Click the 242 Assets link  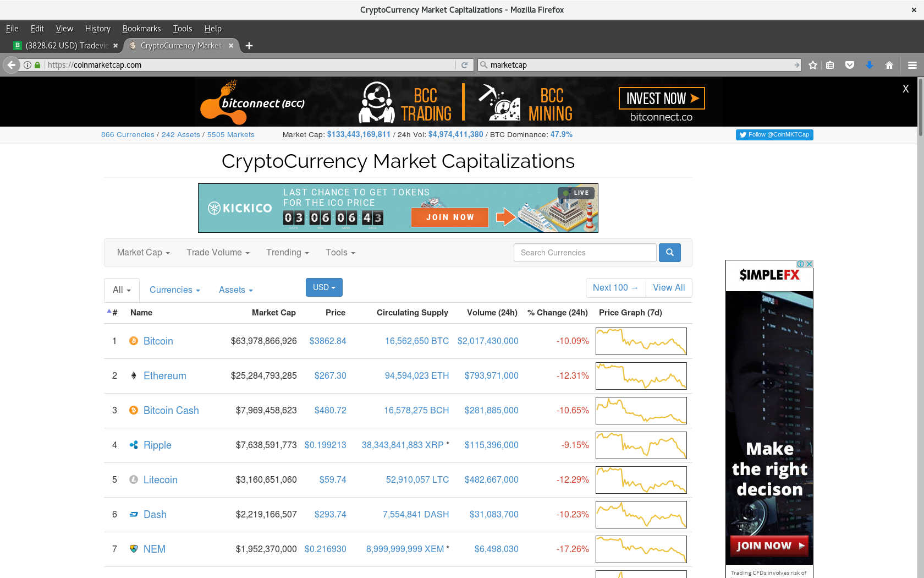[x=180, y=135]
